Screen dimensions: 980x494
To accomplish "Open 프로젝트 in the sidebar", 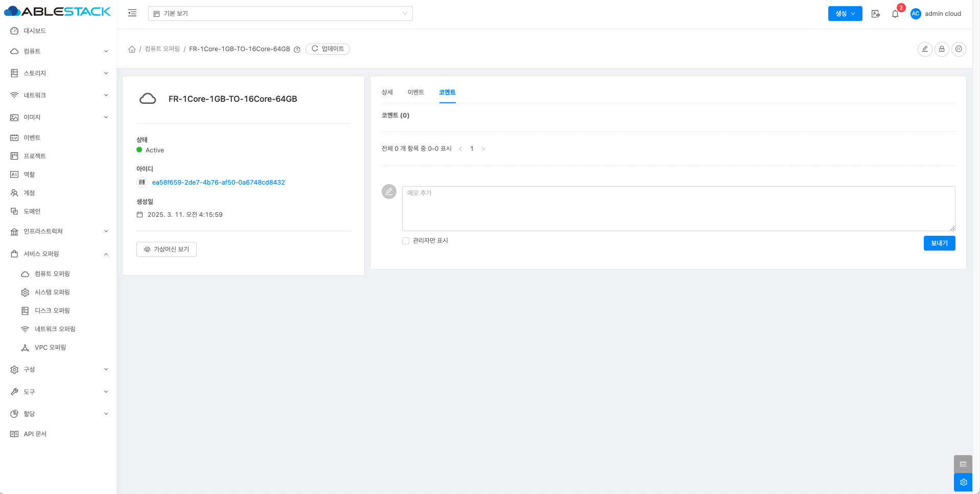I will pos(58,156).
